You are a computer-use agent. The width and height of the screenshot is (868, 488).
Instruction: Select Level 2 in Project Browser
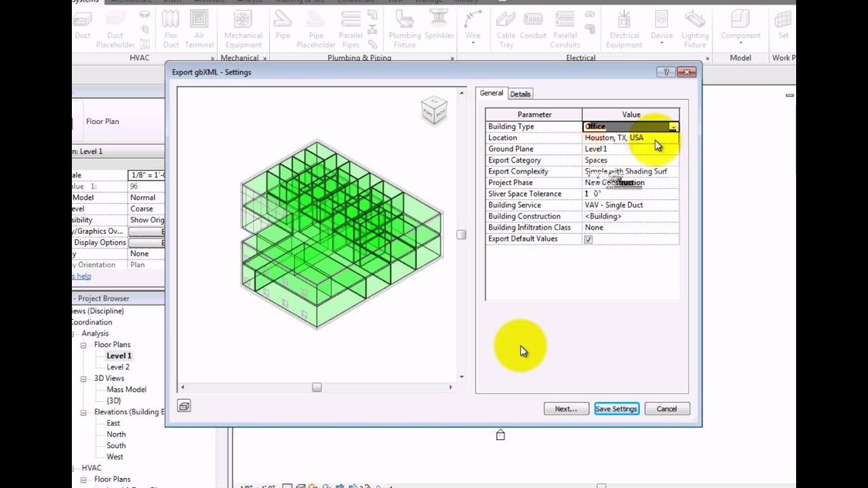coord(118,367)
